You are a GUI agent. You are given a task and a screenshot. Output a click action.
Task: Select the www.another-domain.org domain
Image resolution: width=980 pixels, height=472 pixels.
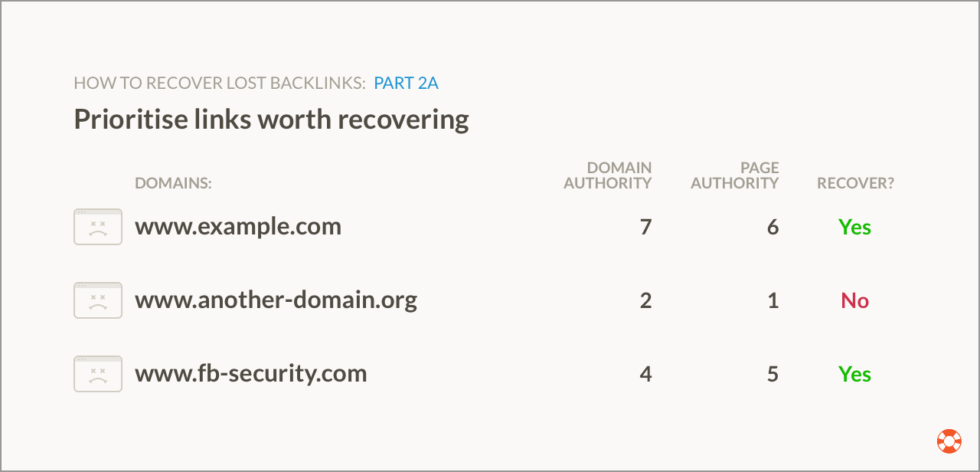(x=276, y=300)
